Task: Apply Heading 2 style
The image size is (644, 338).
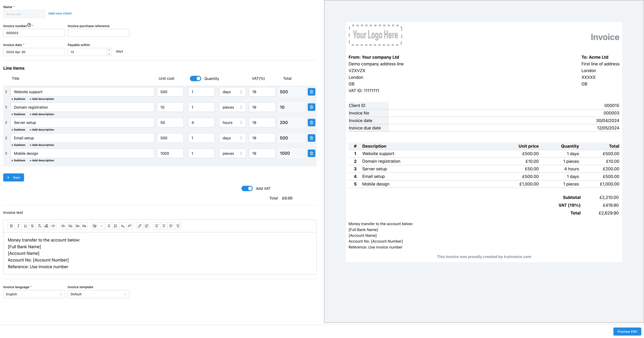Action: coord(71,226)
